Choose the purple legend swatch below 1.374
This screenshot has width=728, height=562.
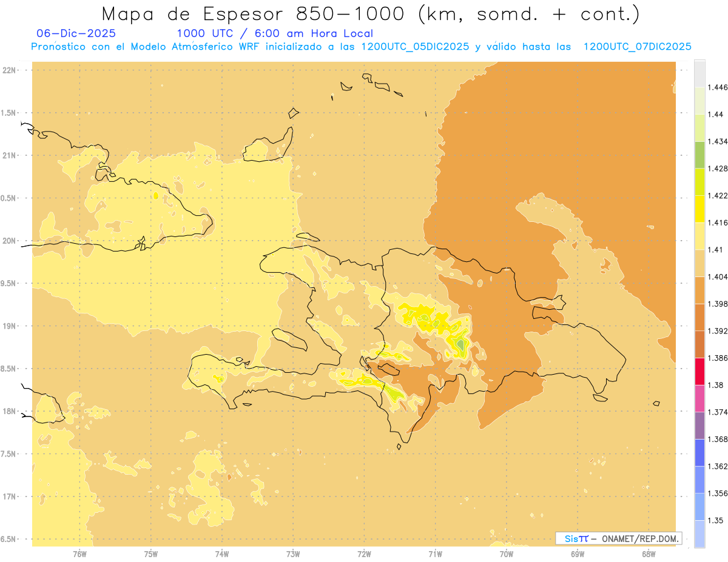(699, 426)
